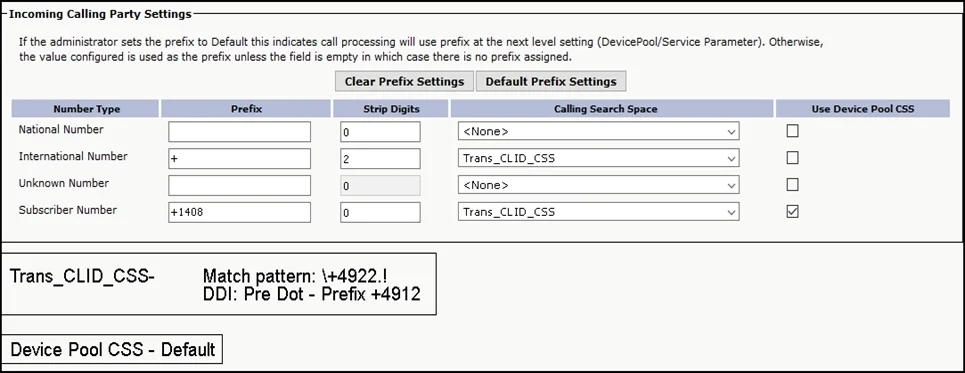Enable Use Device Pool CSS for International Number
965x373 pixels.
tap(793, 158)
